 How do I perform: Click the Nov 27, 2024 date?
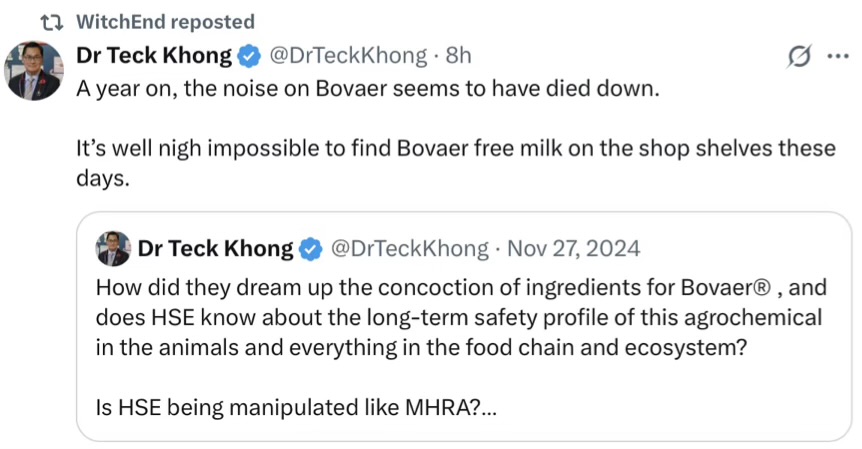pyautogui.click(x=574, y=248)
